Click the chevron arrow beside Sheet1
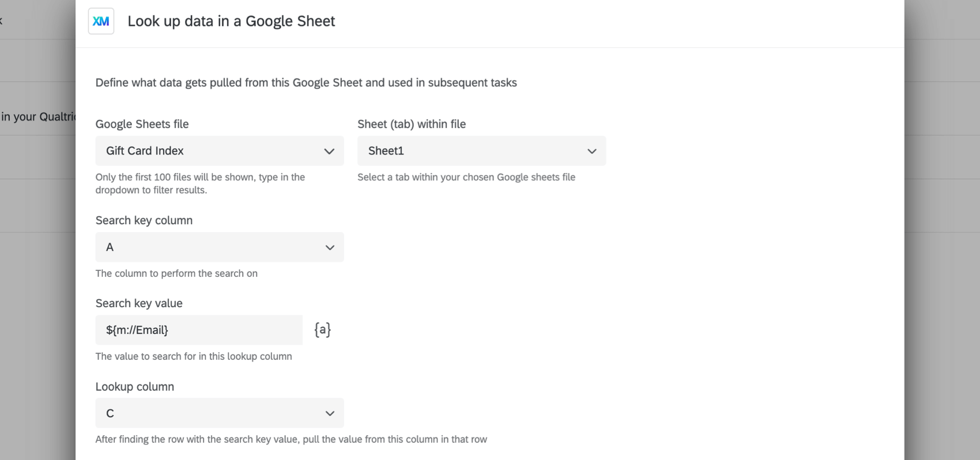Image resolution: width=980 pixels, height=460 pixels. pyautogui.click(x=591, y=151)
